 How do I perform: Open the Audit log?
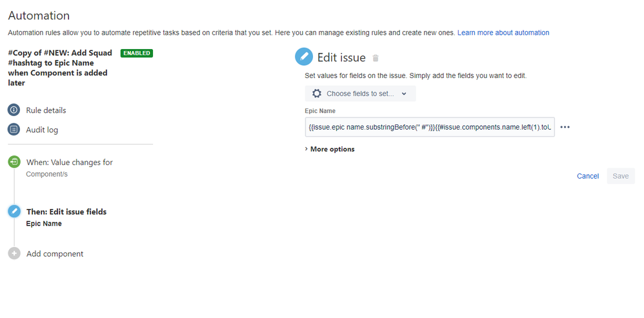tap(42, 130)
